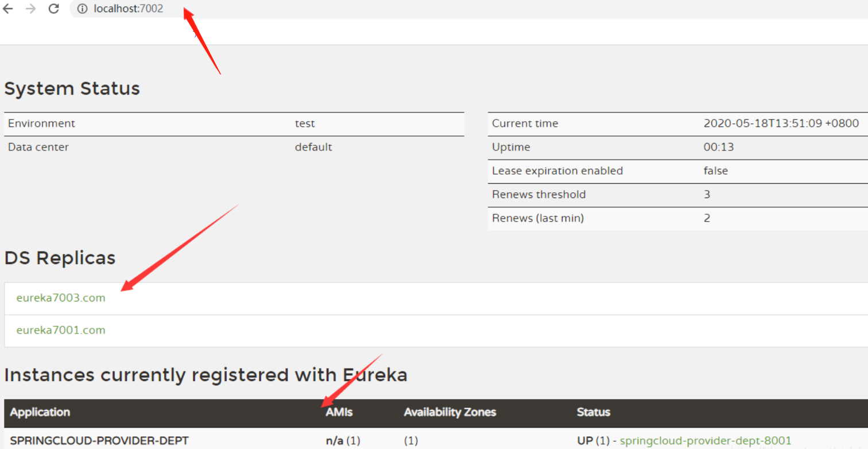Viewport: 868px width, 449px height.
Task: Select the 'UP (1)' status text
Action: point(594,441)
